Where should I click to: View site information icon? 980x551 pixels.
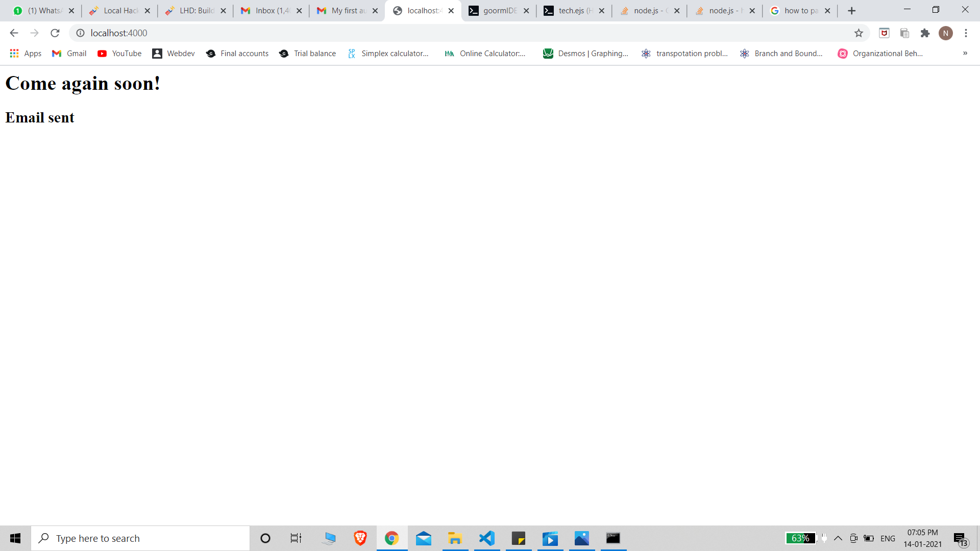pos(80,33)
